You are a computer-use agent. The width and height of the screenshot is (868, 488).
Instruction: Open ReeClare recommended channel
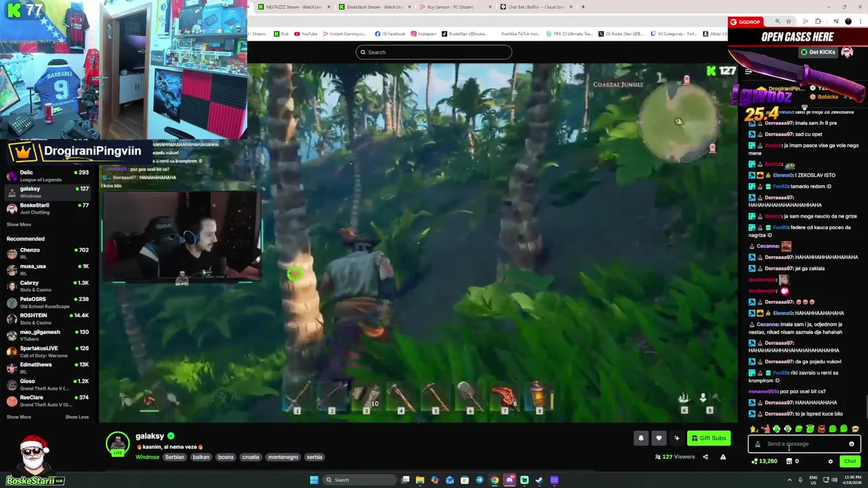[x=47, y=401]
